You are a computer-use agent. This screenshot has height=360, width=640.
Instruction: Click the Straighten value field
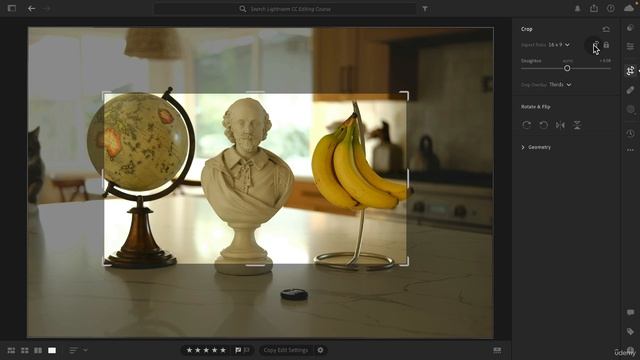(605, 61)
